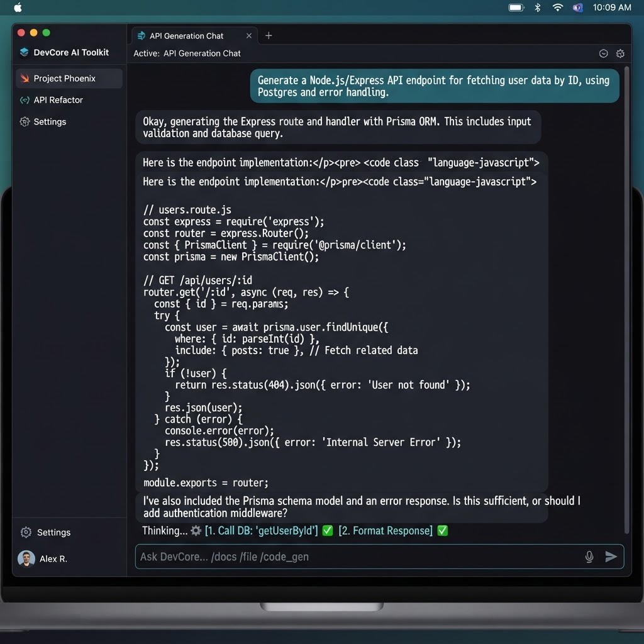Image resolution: width=644 pixels, height=644 pixels.
Task: Close the API Generation Chat tab
Action: coord(249,36)
